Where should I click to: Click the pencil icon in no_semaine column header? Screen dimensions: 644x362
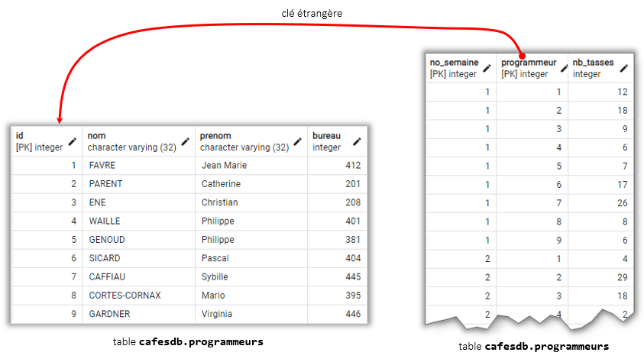pos(486,68)
